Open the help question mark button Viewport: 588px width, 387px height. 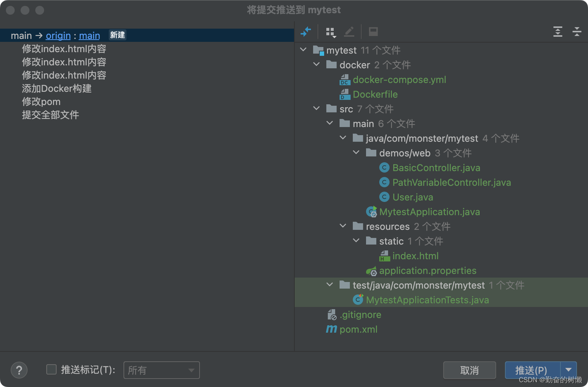(19, 370)
